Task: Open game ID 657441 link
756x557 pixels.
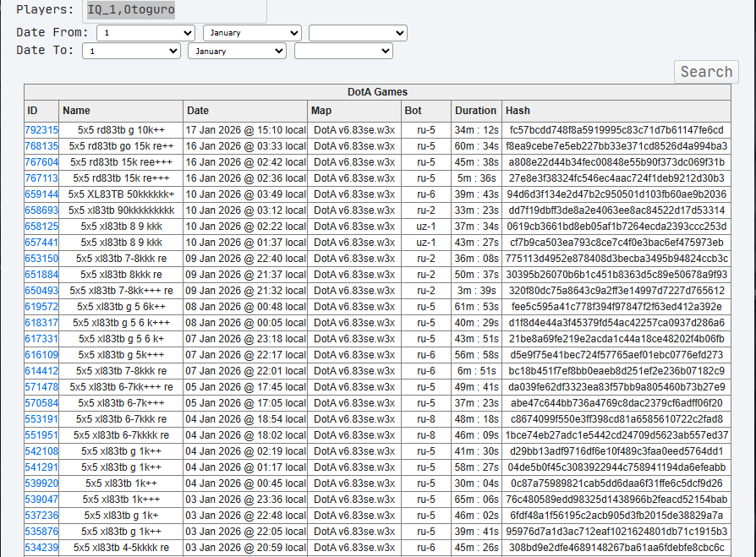Action: coord(41,243)
